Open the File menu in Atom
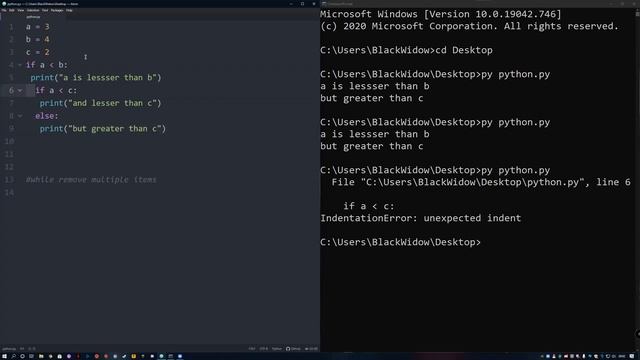 point(4,10)
